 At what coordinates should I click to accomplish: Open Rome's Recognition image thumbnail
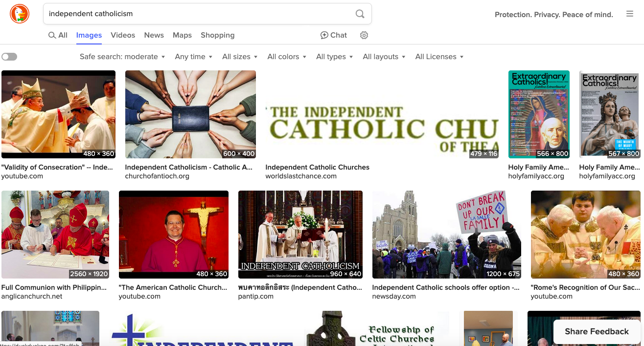(x=586, y=235)
